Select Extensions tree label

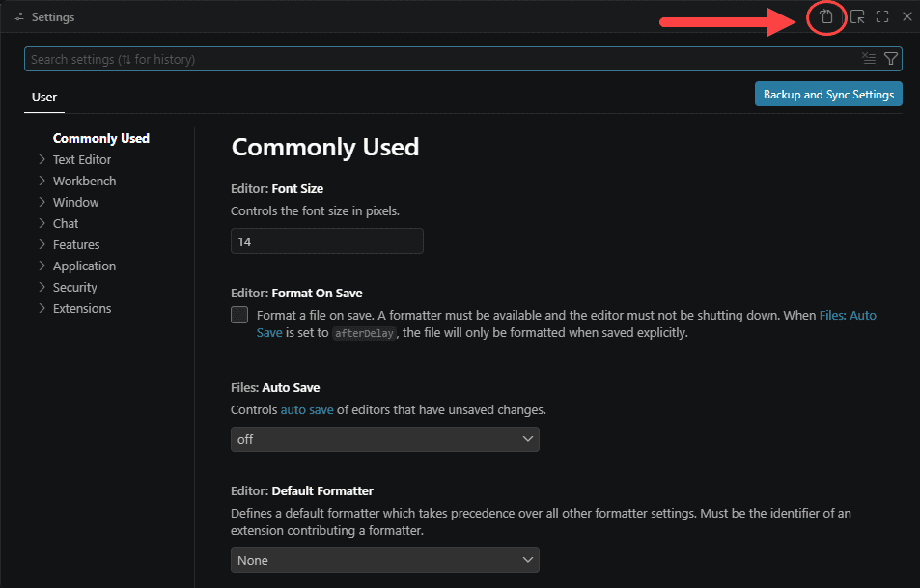81,308
